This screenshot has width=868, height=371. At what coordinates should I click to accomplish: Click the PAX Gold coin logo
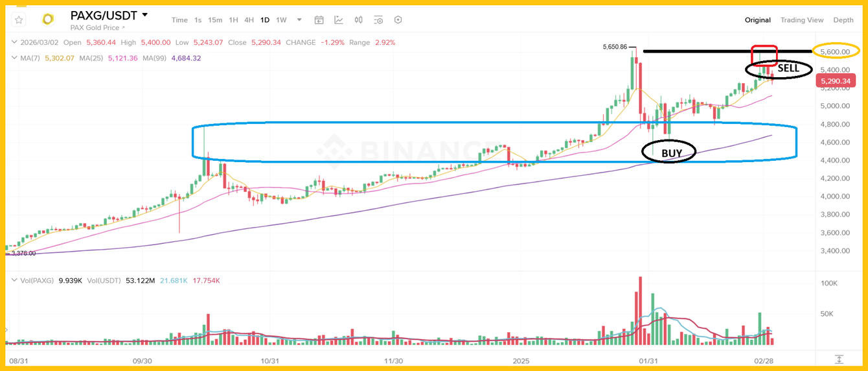[x=48, y=19]
